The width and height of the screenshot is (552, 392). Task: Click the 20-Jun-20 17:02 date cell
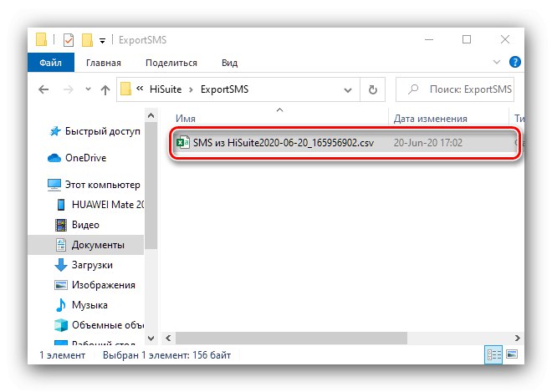(x=427, y=143)
